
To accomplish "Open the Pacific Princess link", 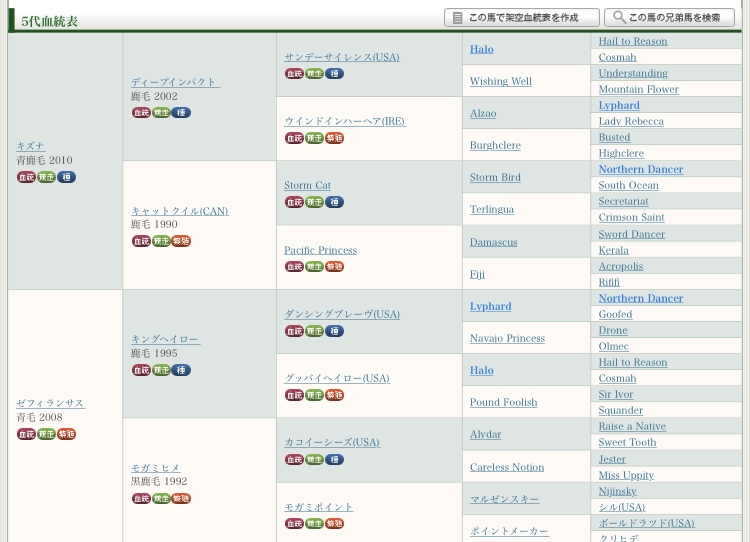I will (320, 250).
